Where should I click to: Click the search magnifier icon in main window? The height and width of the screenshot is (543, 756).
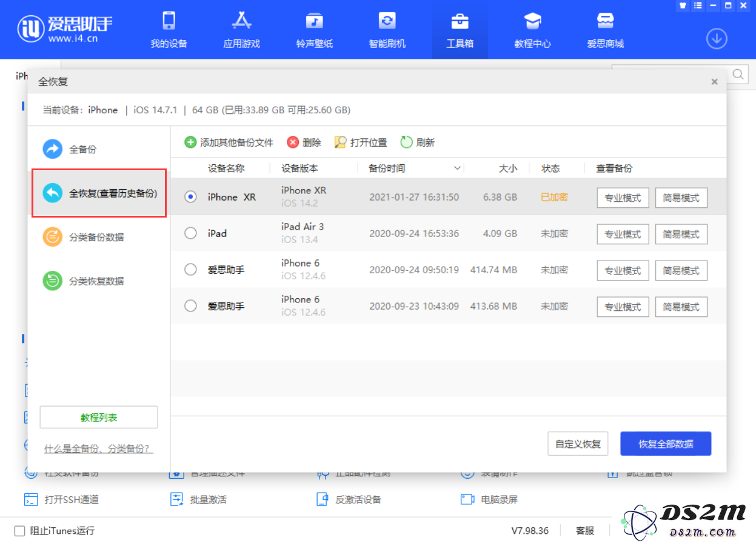(739, 74)
